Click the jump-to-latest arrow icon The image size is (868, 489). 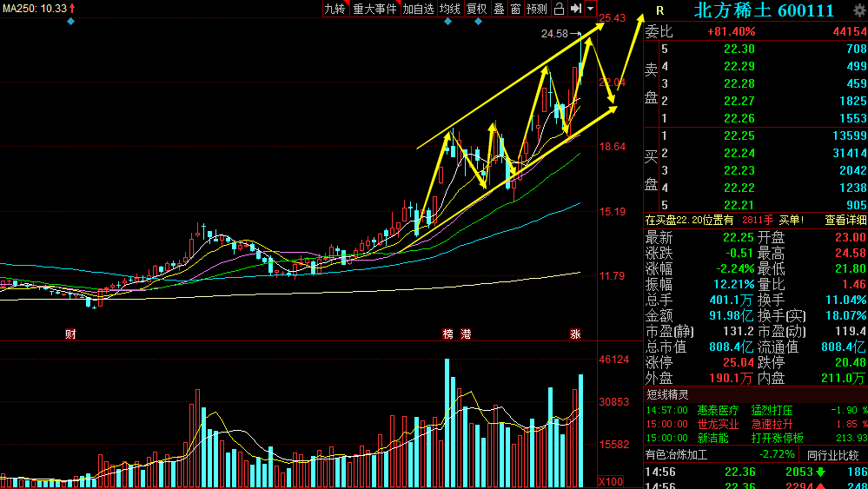point(576,9)
